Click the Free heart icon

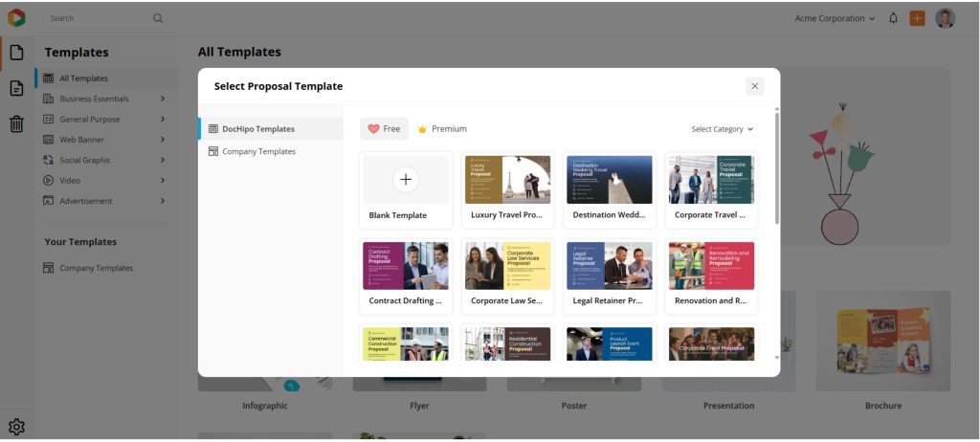[x=374, y=129]
